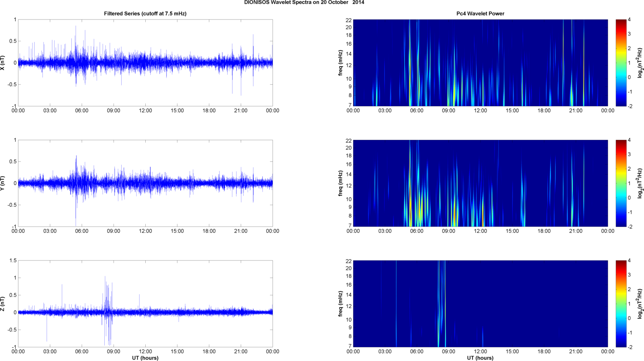Select the Filtered Series cutoff title
This screenshot has width=644, height=361.
tap(145, 14)
